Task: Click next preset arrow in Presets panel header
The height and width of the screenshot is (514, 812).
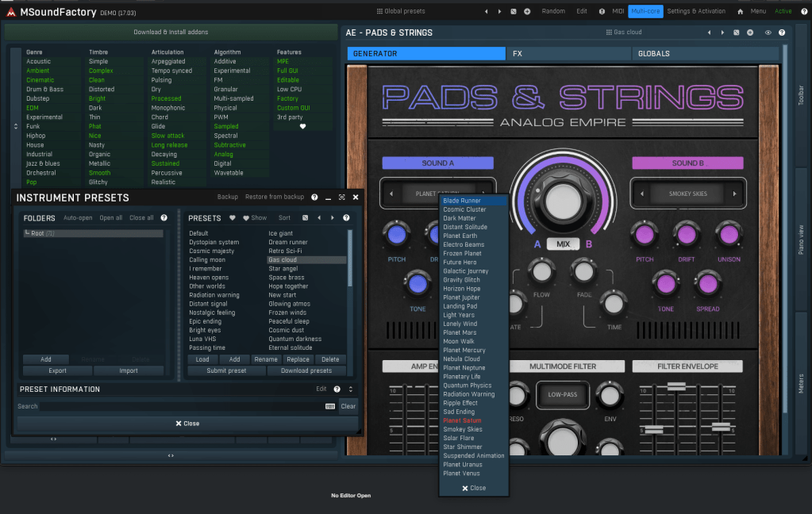Action: click(332, 217)
